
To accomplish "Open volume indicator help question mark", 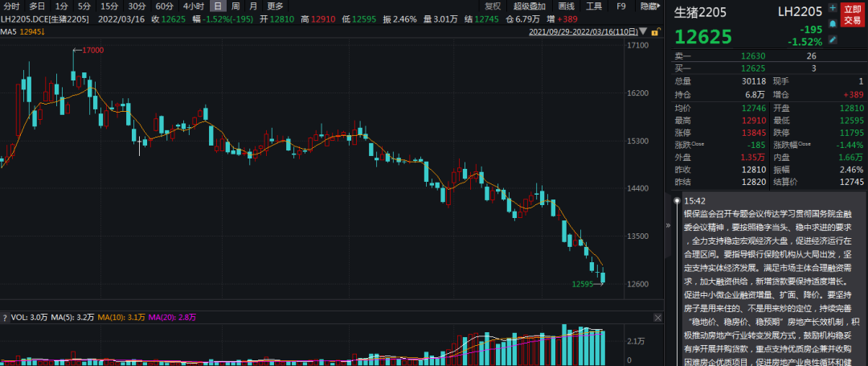I will click(5, 318).
